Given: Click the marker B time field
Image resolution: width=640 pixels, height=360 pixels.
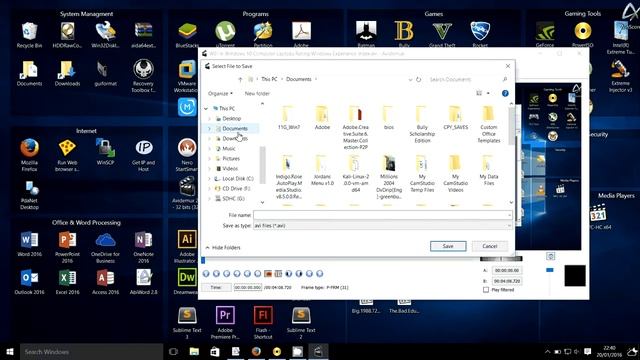Looking at the screenshot, I should coord(507,281).
